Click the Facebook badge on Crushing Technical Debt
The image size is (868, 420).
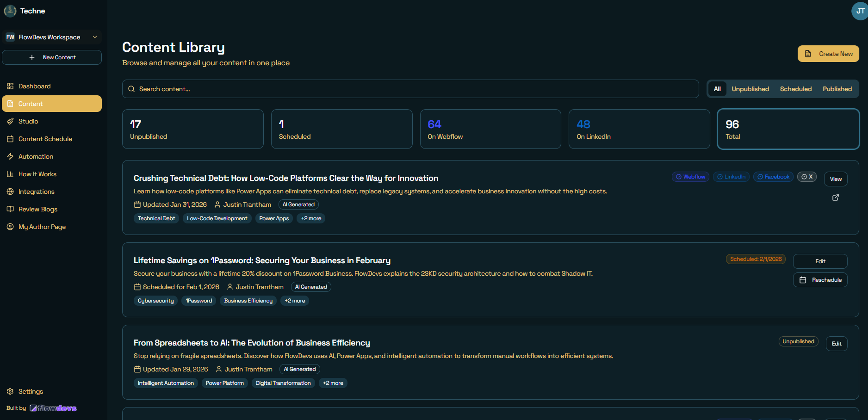tap(773, 177)
